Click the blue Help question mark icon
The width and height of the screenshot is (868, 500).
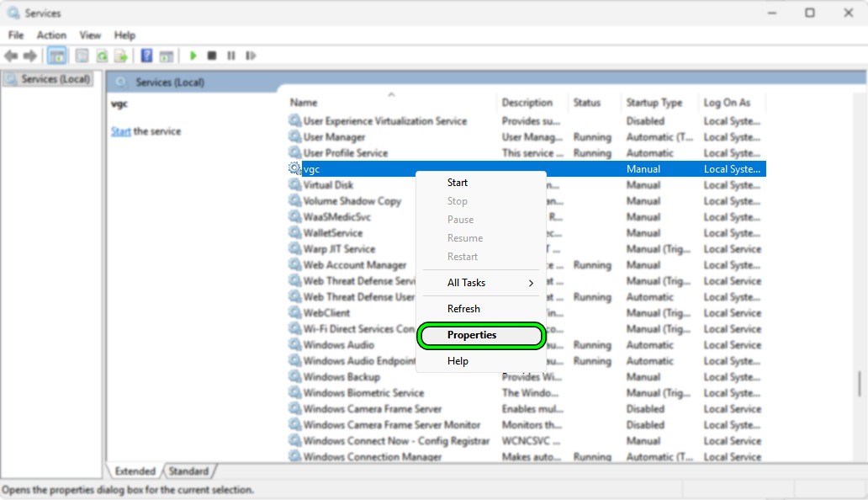[146, 56]
